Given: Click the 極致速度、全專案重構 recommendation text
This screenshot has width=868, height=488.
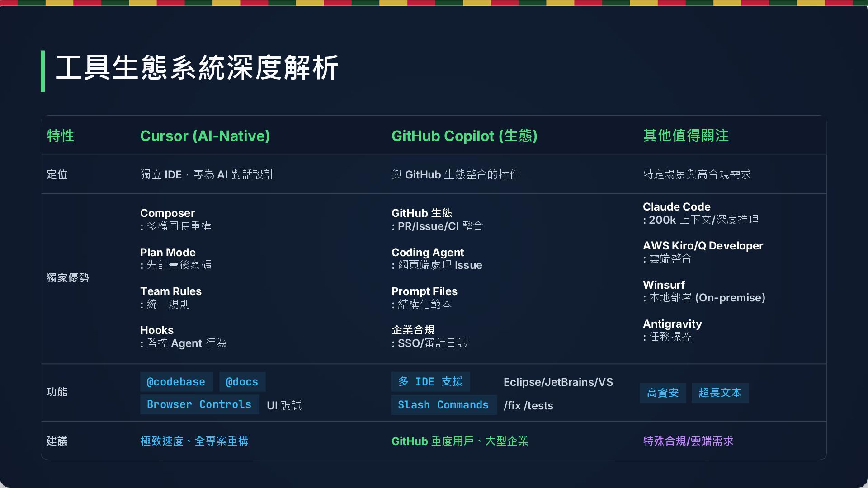Looking at the screenshot, I should 194,441.
